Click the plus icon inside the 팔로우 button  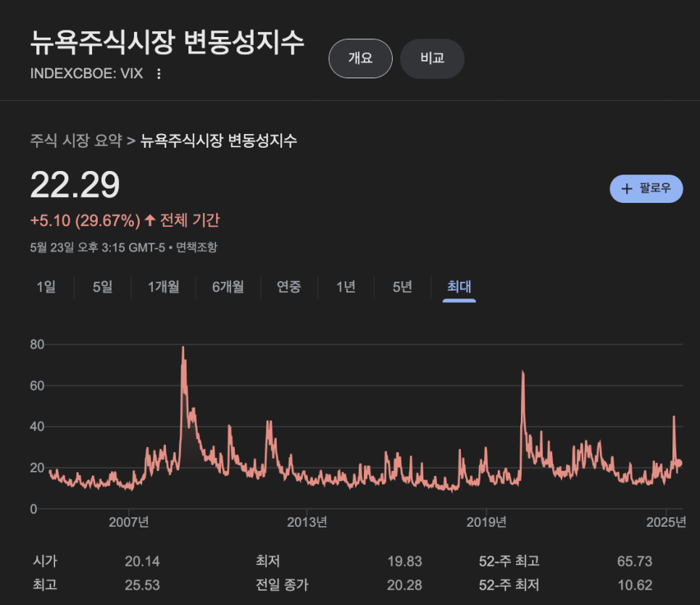(626, 188)
